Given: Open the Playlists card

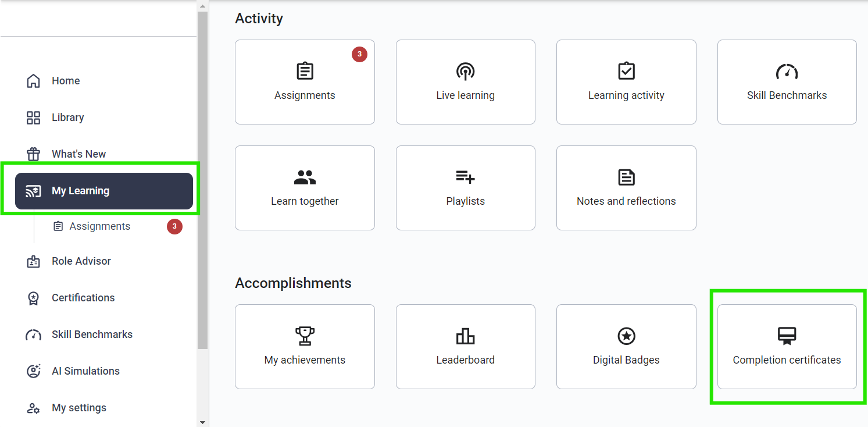Looking at the screenshot, I should click(x=465, y=188).
